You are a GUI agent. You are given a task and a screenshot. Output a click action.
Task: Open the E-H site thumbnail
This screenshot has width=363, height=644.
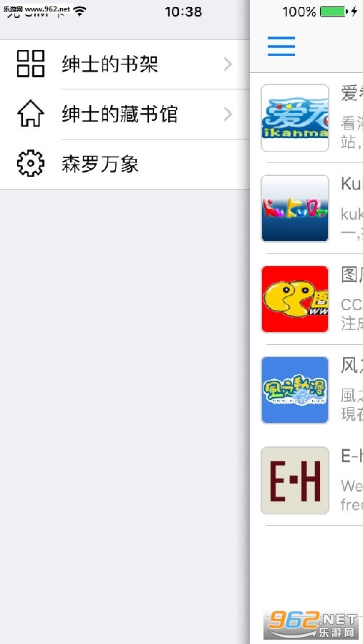[295, 481]
